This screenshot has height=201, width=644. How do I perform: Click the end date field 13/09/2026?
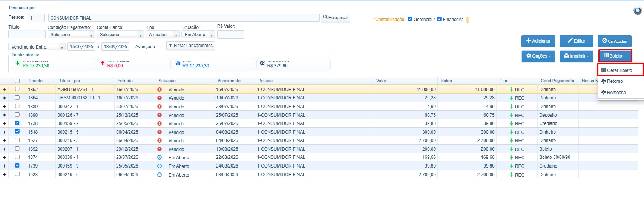tap(115, 47)
